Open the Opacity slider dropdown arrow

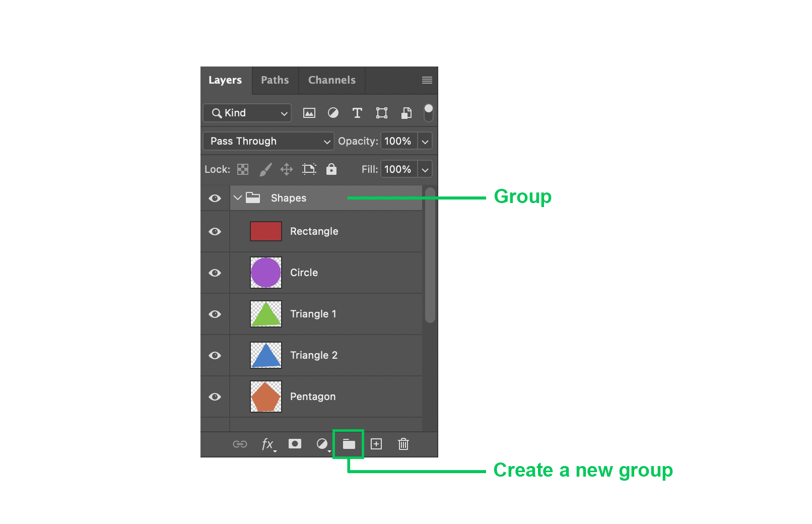(425, 142)
